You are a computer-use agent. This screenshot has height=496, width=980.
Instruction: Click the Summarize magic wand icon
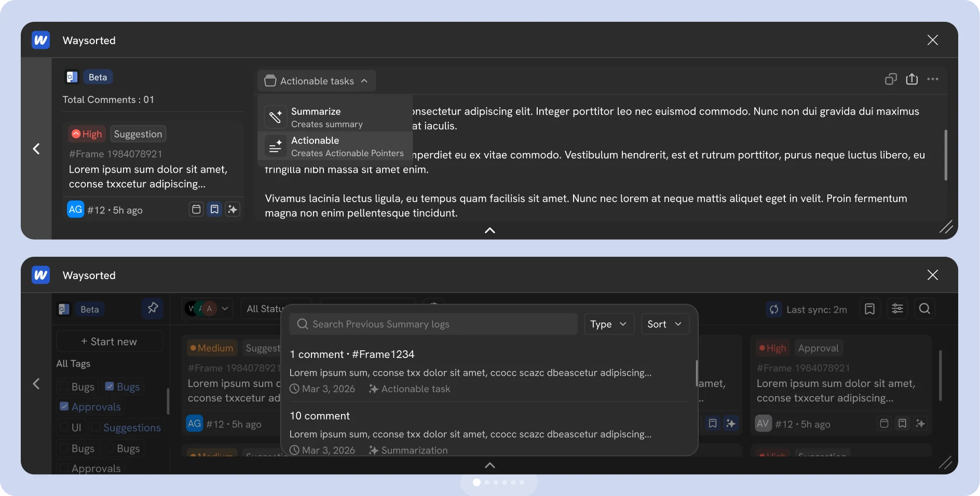[275, 117]
